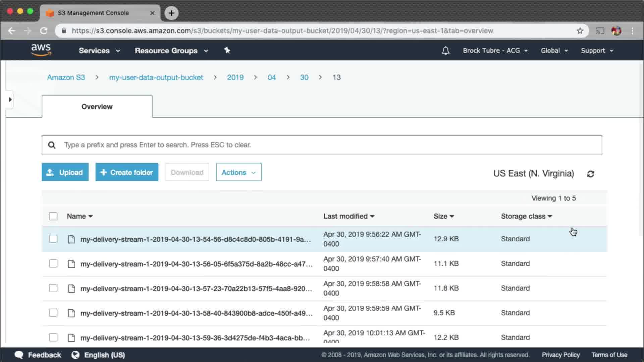Toggle the select-all checkbox in header
Screen dimensions: 644x362
tap(53, 216)
